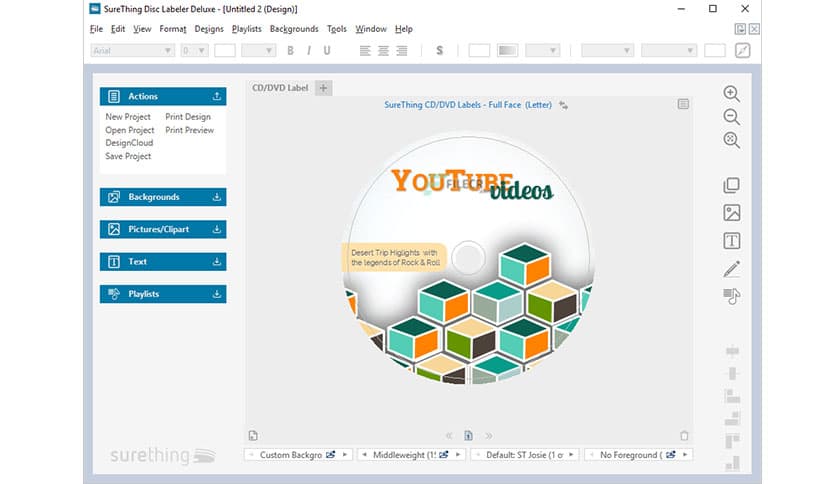Click the add new design plus tab
The height and width of the screenshot is (484, 836).
tap(323, 88)
